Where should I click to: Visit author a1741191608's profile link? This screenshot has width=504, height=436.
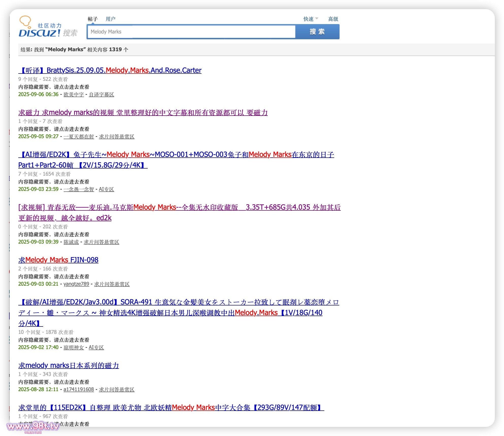tap(79, 389)
